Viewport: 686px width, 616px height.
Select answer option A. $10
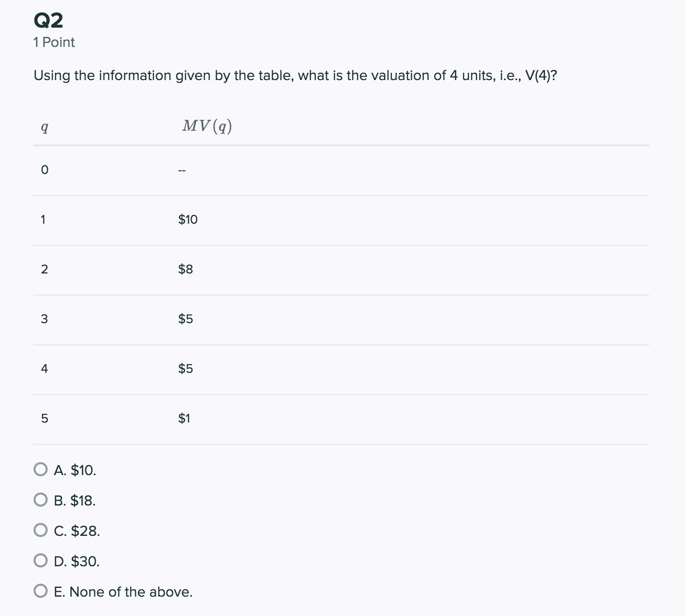pyautogui.click(x=41, y=470)
